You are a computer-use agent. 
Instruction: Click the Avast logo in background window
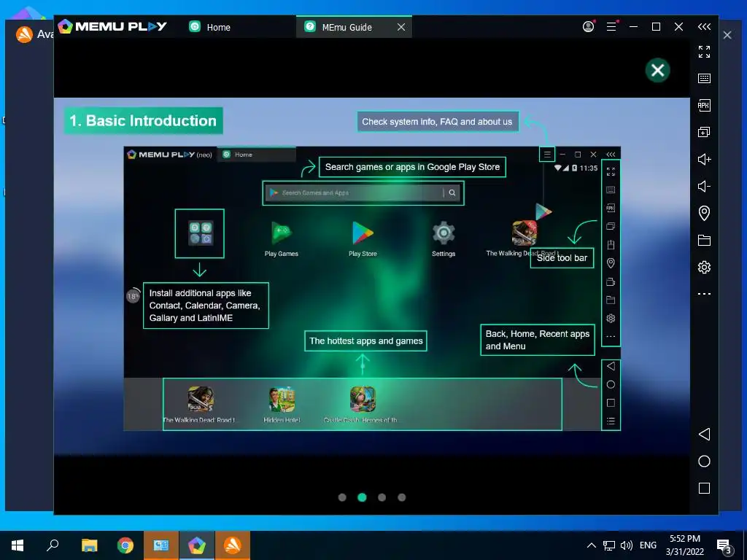tap(24, 34)
